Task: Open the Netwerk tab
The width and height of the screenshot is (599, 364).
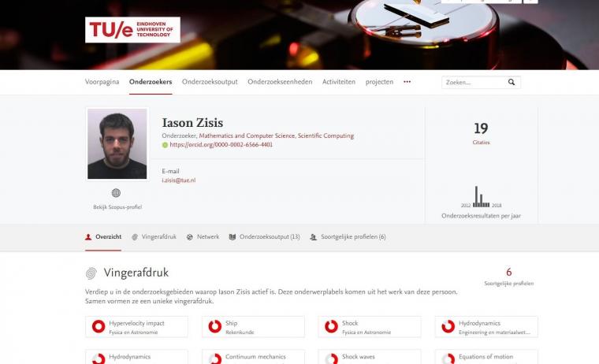Action: tap(203, 237)
